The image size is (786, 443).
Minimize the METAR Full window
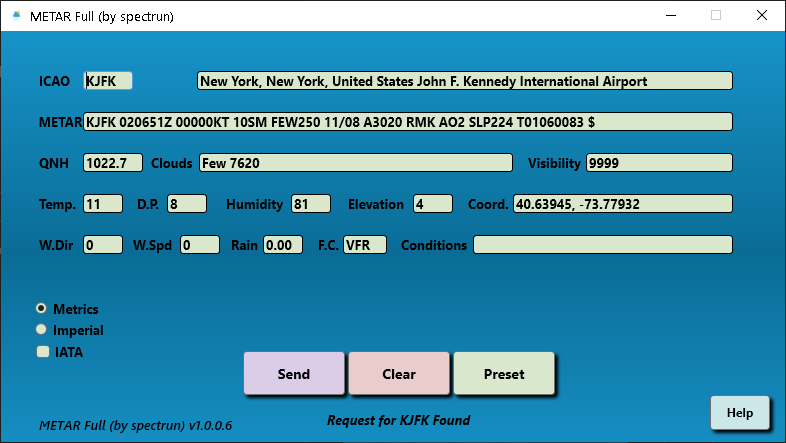671,16
